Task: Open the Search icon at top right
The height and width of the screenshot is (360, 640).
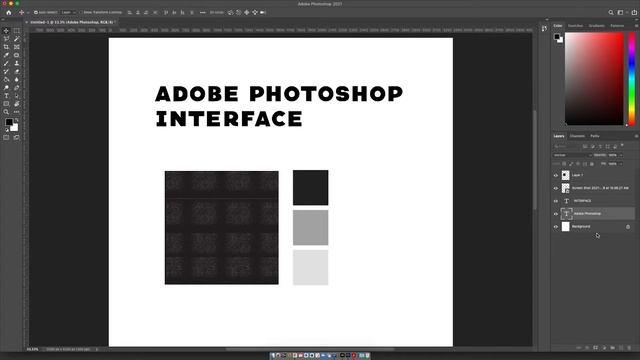Action: (611, 13)
